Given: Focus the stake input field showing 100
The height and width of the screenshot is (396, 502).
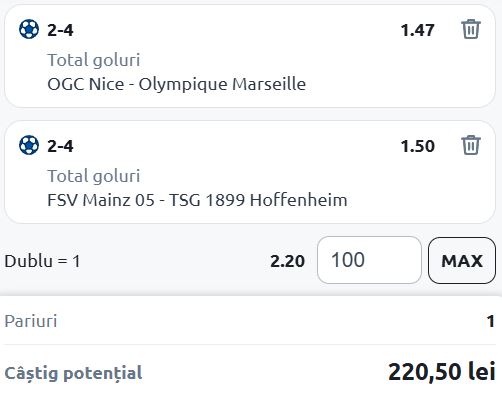Looking at the screenshot, I should point(369,260).
